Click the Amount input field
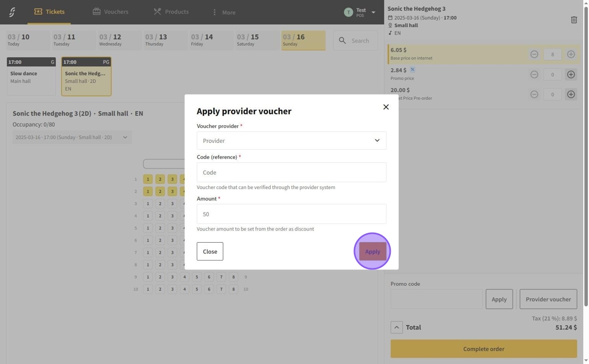Viewport: 589px width, 364px height. pyautogui.click(x=291, y=214)
